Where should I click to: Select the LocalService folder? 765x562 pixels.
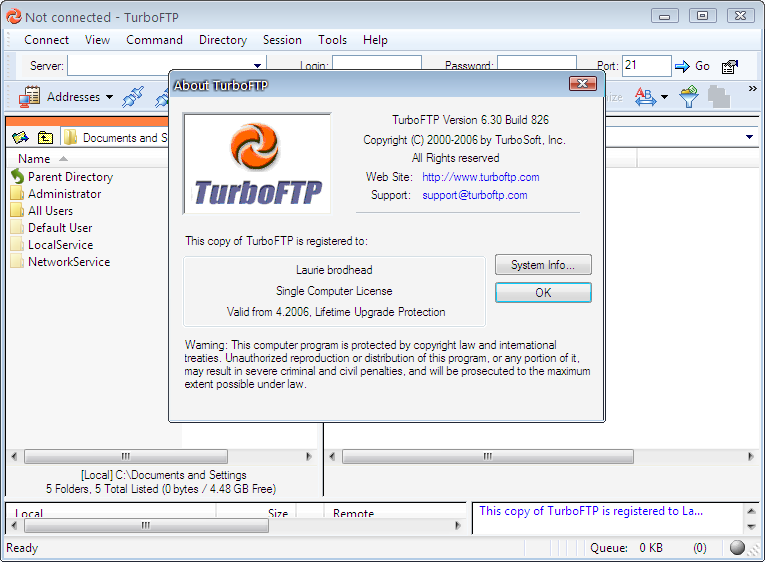tap(60, 245)
